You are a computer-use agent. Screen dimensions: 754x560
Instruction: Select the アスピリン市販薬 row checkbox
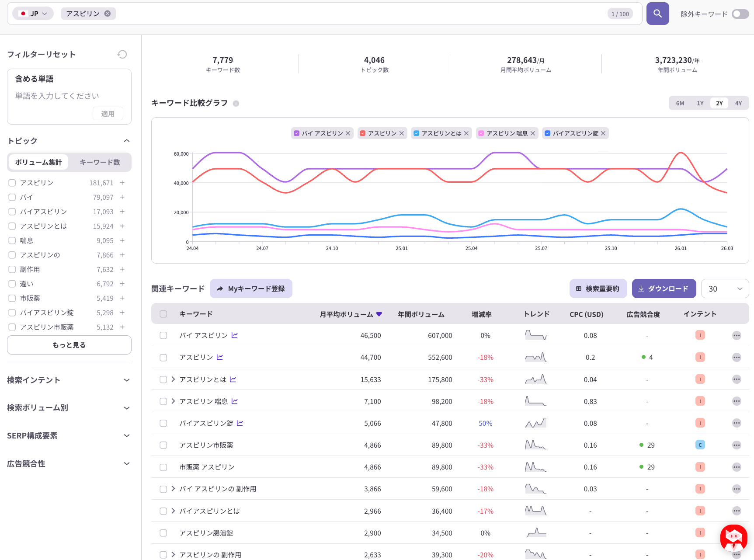click(x=163, y=445)
